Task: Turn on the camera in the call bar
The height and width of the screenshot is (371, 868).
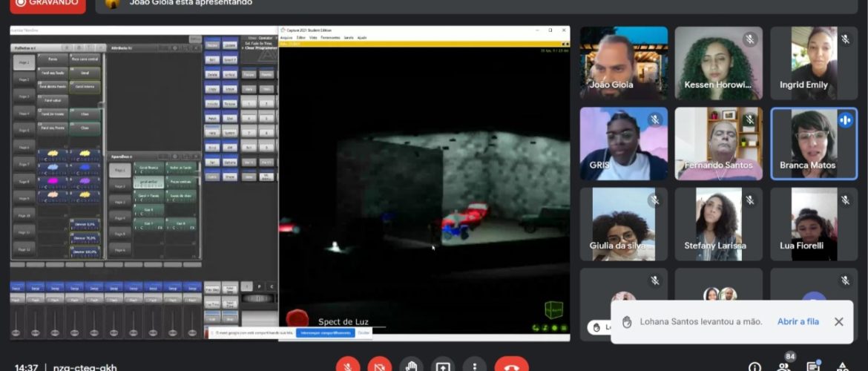Action: [379, 366]
